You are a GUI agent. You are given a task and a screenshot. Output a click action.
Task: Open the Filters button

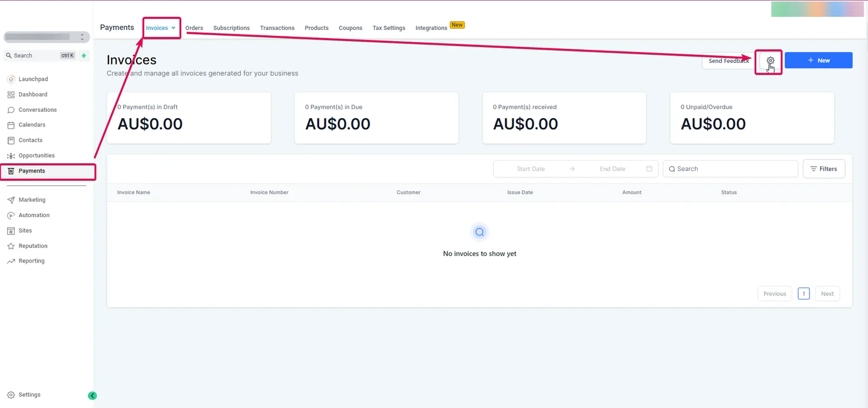824,169
